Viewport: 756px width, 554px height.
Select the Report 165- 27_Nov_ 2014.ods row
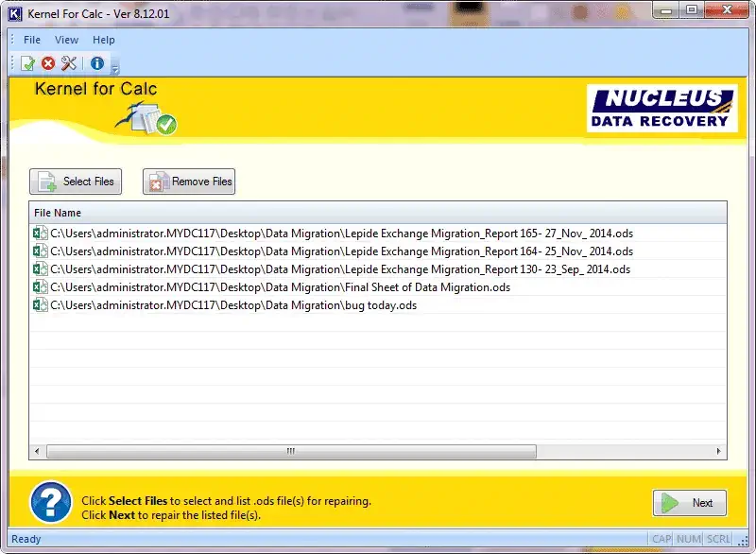pos(378,234)
